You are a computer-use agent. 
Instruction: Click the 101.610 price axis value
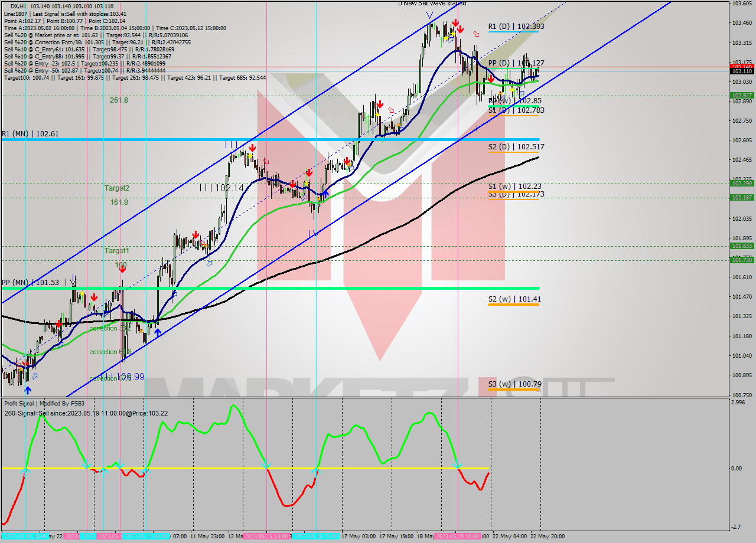pyautogui.click(x=742, y=277)
